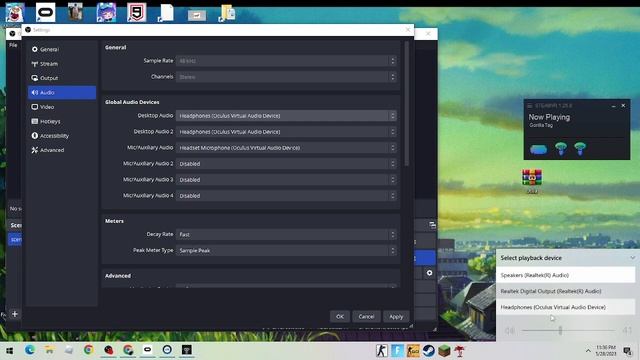The width and height of the screenshot is (640, 360).
Task: Open Google Chrome from the taskbar
Action: pyautogui.click(x=88, y=350)
